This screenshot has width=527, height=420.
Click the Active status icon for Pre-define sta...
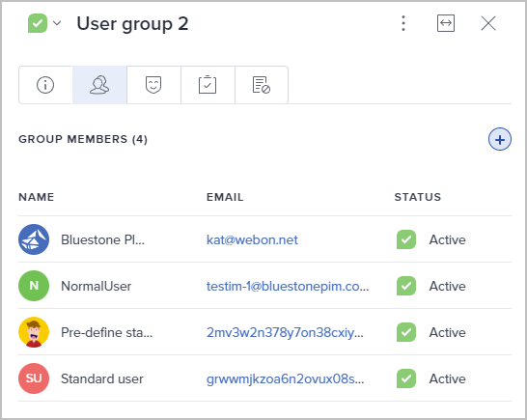click(406, 332)
